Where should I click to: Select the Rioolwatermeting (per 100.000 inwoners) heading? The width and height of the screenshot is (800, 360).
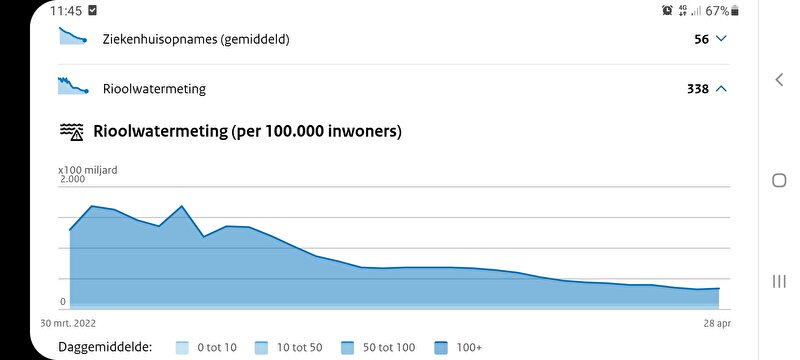(247, 132)
